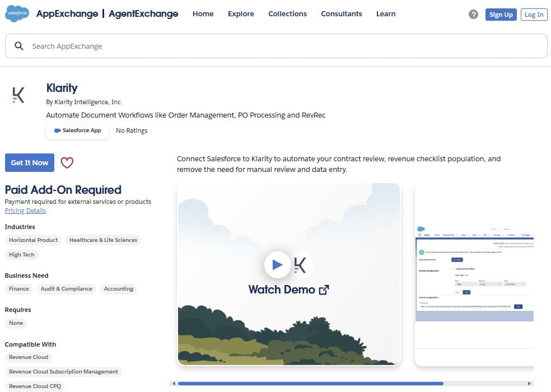
Task: Click the Log In button
Action: [534, 15]
